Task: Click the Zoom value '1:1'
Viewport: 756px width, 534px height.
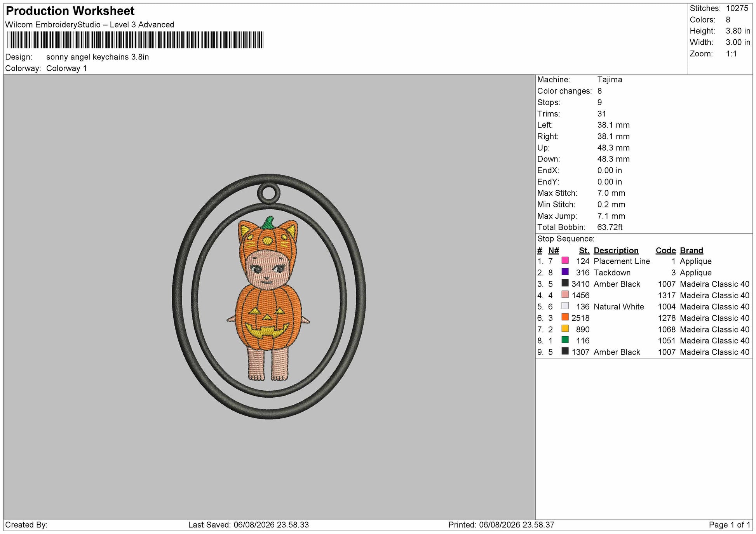Action: tap(732, 54)
